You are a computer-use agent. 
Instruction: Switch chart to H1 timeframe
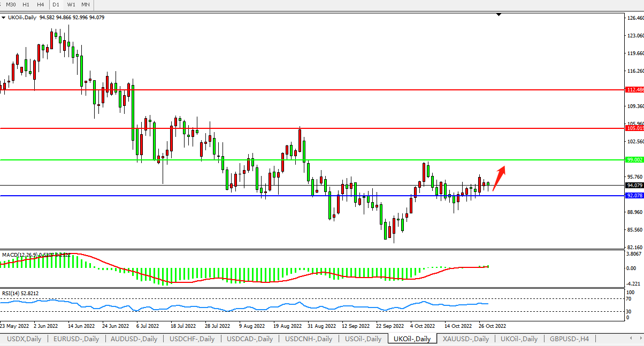pos(25,4)
